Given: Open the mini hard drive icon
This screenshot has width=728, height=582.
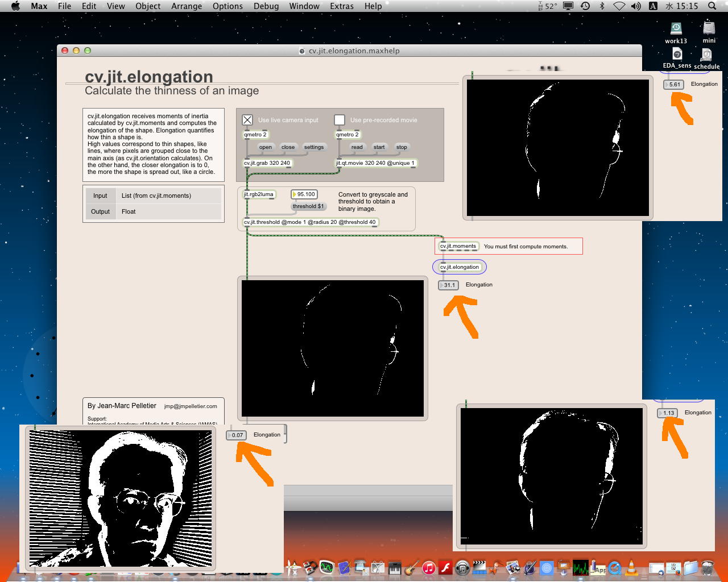Looking at the screenshot, I should 709,30.
